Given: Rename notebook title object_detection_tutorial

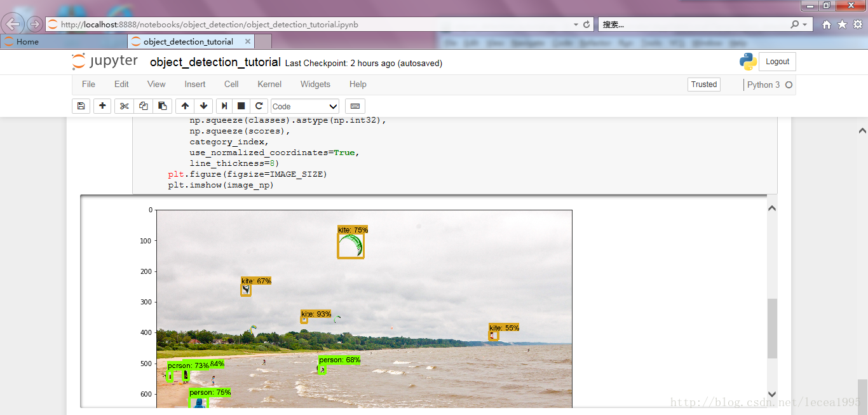Looking at the screenshot, I should coord(215,62).
